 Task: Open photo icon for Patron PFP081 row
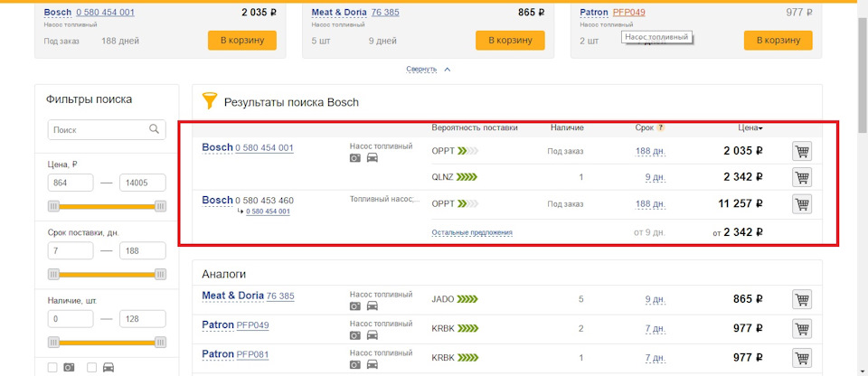pyautogui.click(x=355, y=364)
